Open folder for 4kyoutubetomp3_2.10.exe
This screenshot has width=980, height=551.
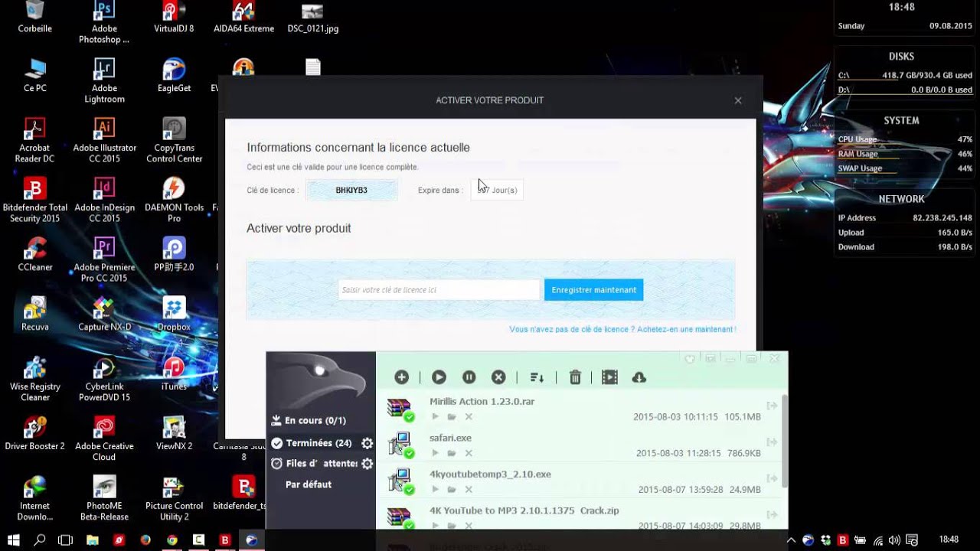pos(452,490)
